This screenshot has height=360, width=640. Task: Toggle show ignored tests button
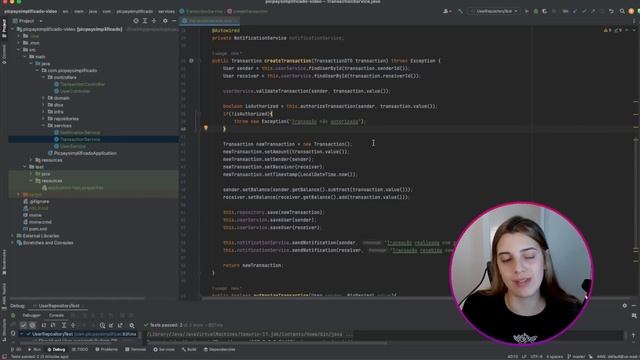[32, 325]
